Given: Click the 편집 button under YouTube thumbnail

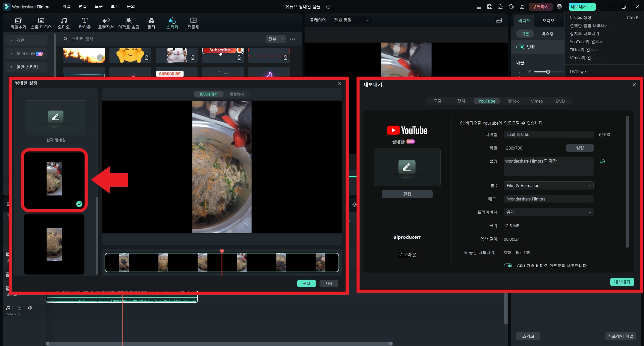Looking at the screenshot, I should pyautogui.click(x=407, y=194).
